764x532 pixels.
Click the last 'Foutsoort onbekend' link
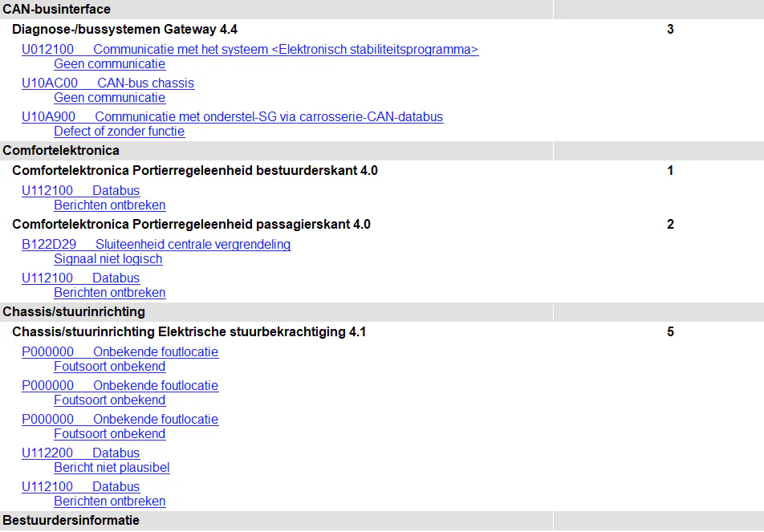point(109,434)
